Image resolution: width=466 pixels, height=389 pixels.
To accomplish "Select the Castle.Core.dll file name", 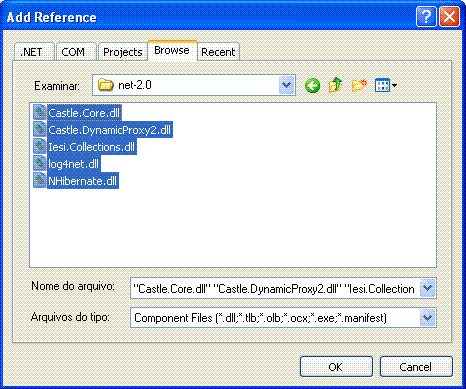I will coord(84,113).
